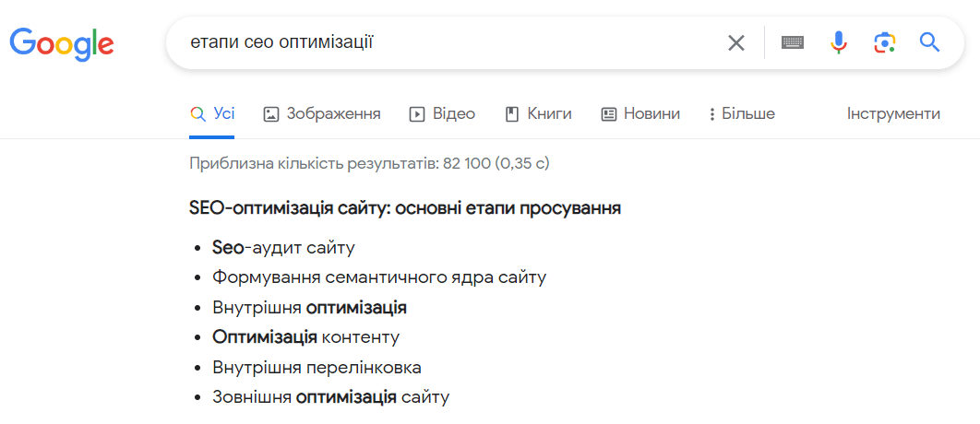Open Google Lens image search

coord(884,42)
